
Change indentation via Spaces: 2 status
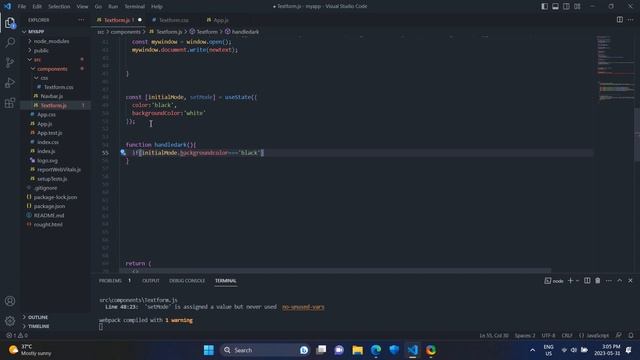[525, 336]
